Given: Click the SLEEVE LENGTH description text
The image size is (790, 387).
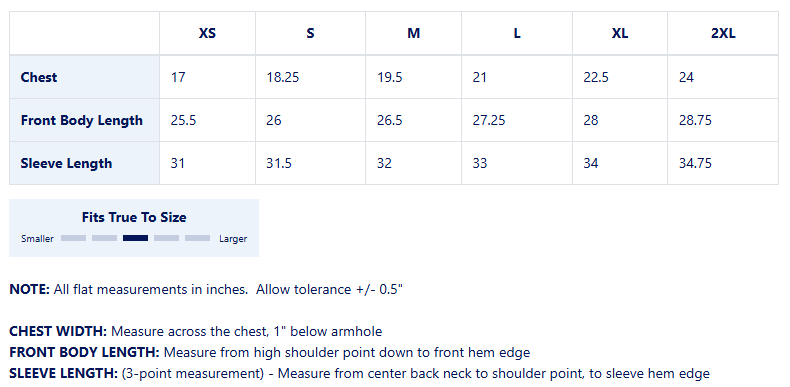Looking at the screenshot, I should [360, 374].
